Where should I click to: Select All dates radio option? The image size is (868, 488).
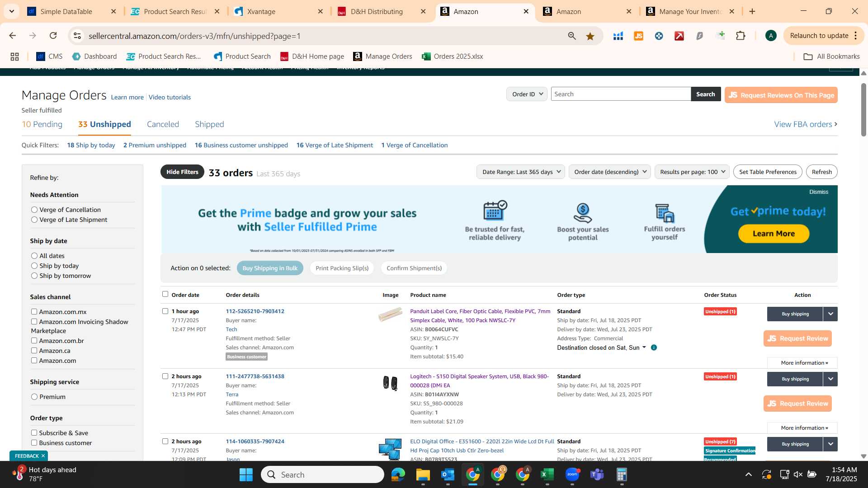click(x=34, y=256)
